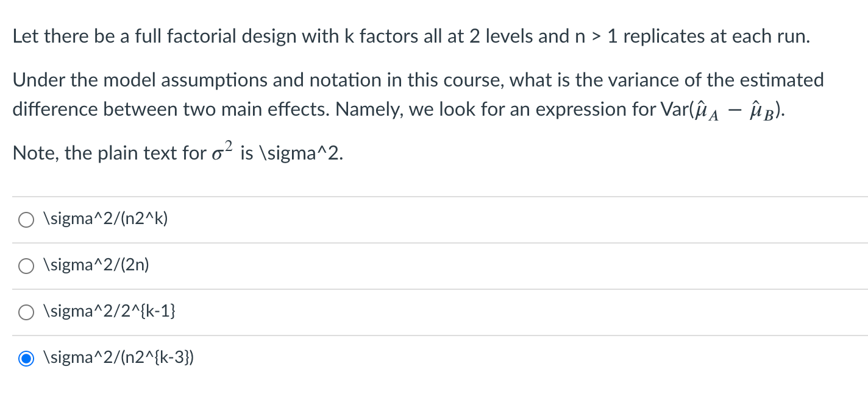Click the divider line above the last option
868x397 pixels.
point(427,334)
